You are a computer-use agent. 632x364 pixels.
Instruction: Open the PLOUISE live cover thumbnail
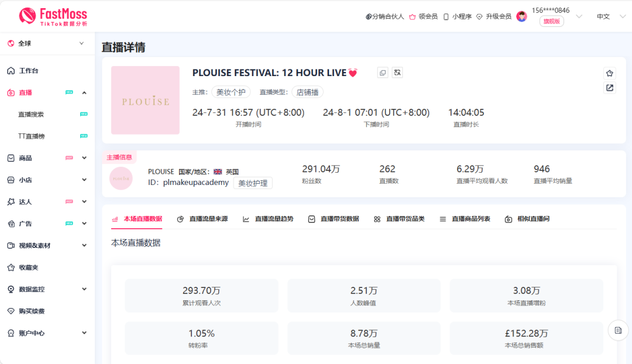click(146, 100)
